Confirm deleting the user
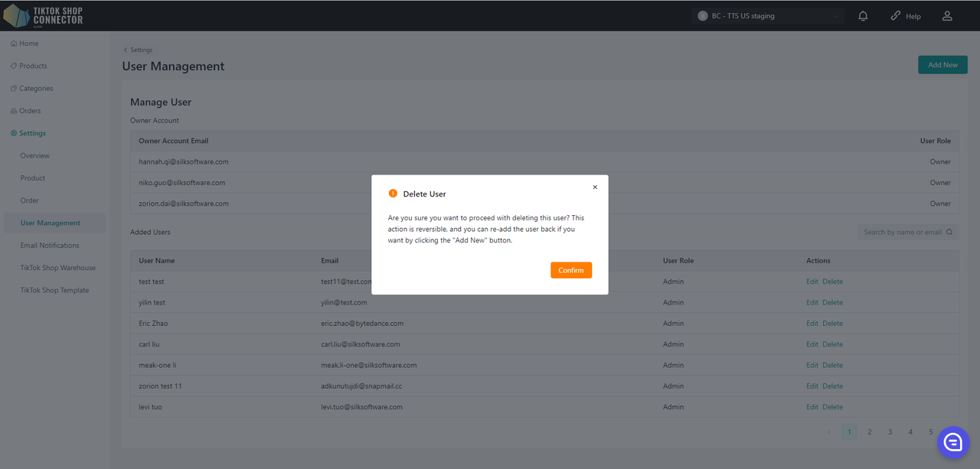 [570, 270]
